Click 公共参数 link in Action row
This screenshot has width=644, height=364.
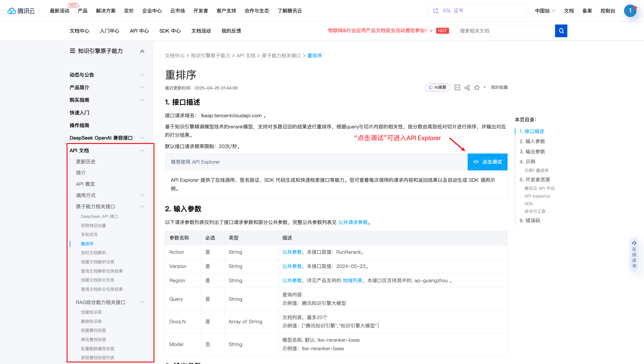pos(292,252)
